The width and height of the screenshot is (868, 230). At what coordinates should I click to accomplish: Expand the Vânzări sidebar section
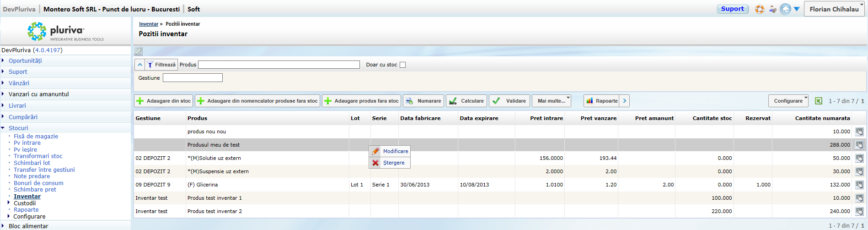pyautogui.click(x=19, y=83)
